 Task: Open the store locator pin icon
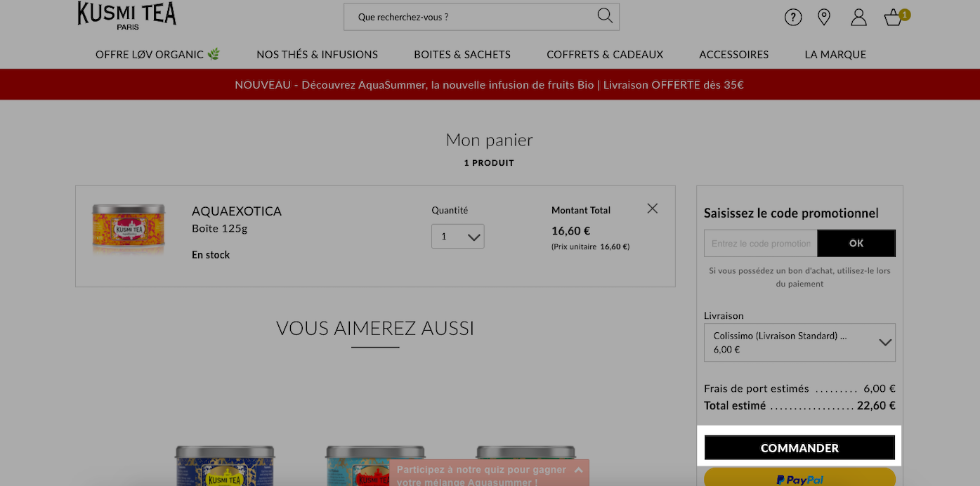click(x=824, y=18)
